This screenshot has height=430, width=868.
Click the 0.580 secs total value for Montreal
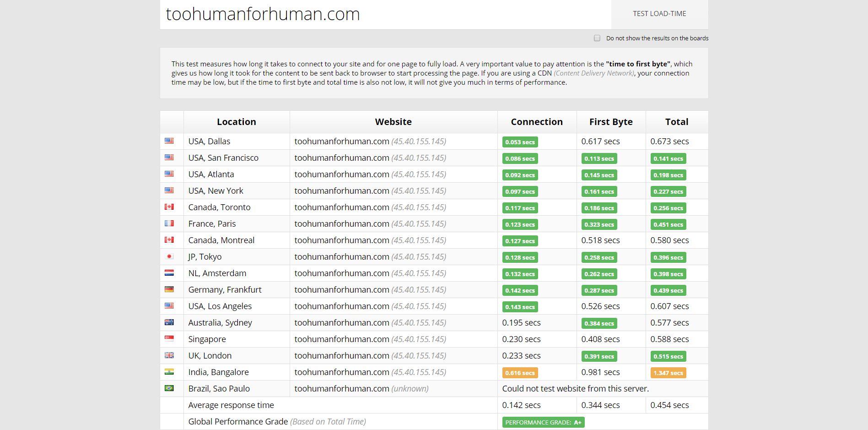pos(669,240)
